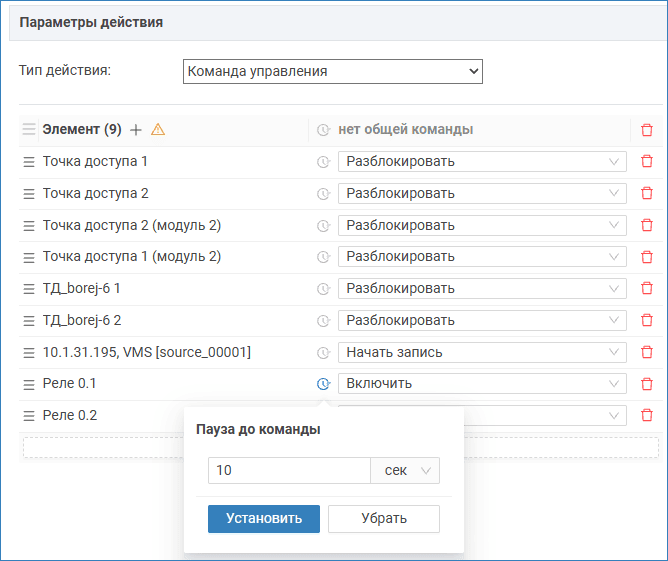This screenshot has width=668, height=561.
Task: Change pause unit сек dropdown
Action: [x=405, y=471]
